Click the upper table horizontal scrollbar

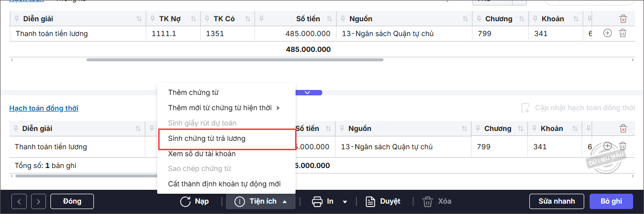(235, 60)
